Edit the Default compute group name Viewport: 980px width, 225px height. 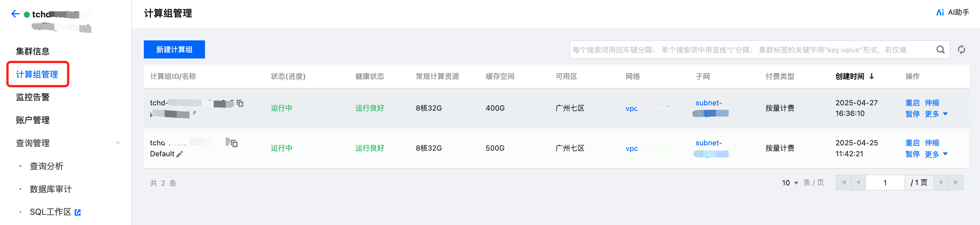(180, 154)
